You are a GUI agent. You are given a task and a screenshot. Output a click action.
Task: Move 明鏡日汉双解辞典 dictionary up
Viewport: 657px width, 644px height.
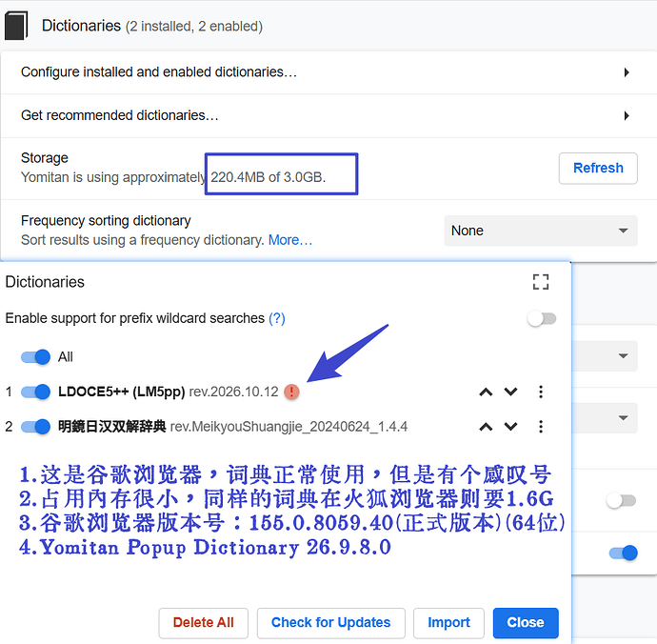coord(486,427)
